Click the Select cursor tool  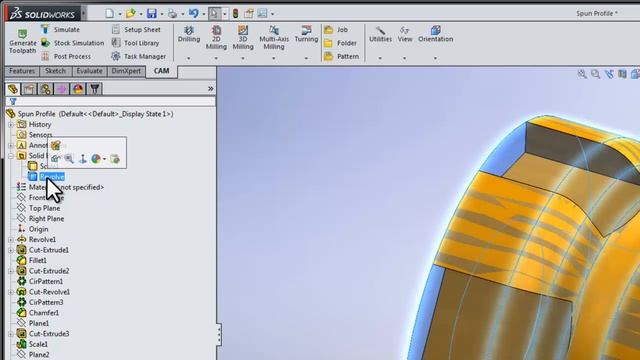(214, 13)
